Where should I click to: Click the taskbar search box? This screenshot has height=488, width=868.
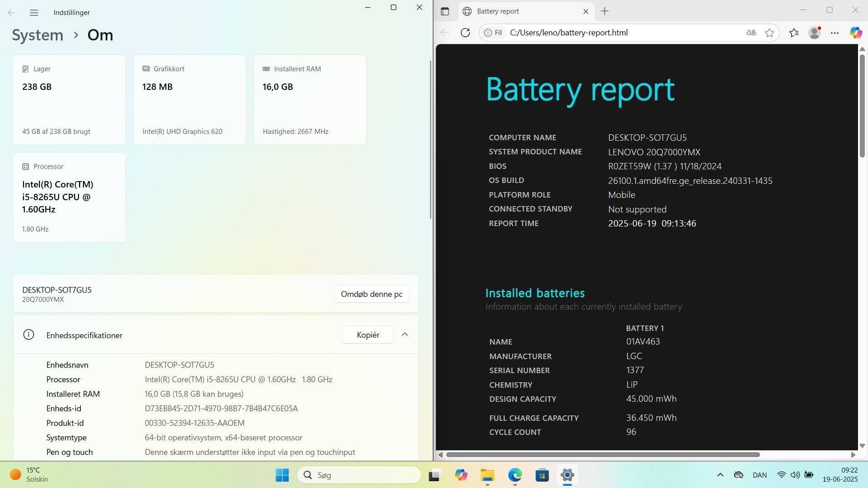click(359, 475)
